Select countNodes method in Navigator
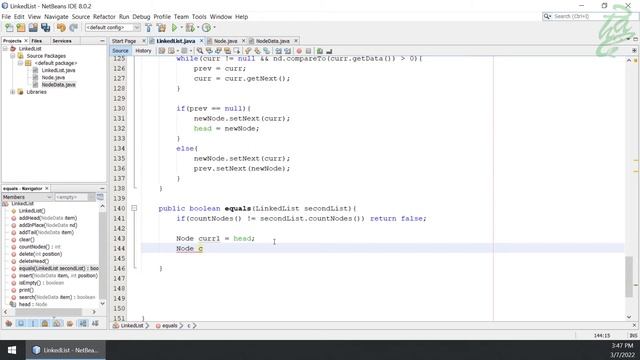This screenshot has height=360, width=640. pyautogui.click(x=39, y=247)
